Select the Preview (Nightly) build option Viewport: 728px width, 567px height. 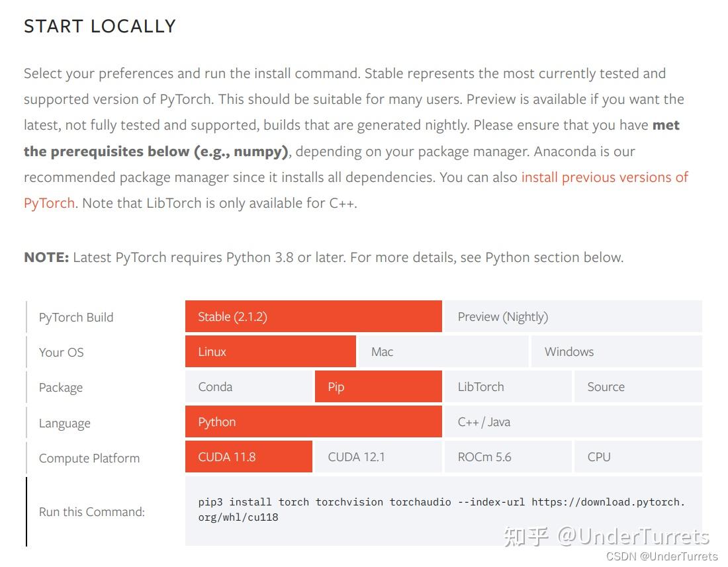tap(503, 316)
